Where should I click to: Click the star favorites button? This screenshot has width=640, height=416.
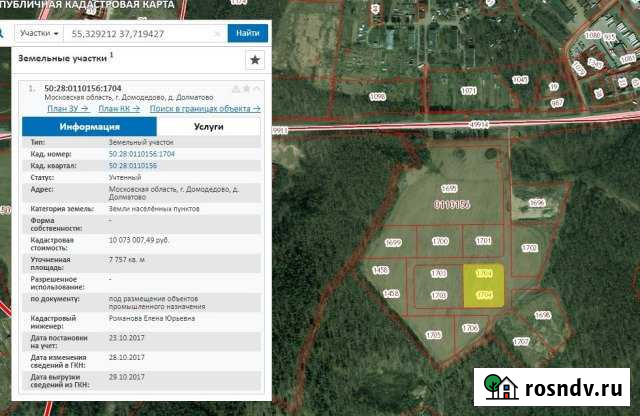pyautogui.click(x=254, y=60)
